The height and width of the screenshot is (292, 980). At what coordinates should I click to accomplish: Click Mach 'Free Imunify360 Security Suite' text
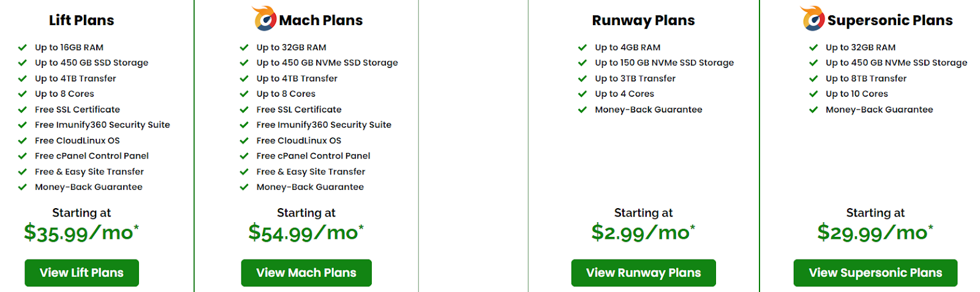323,125
